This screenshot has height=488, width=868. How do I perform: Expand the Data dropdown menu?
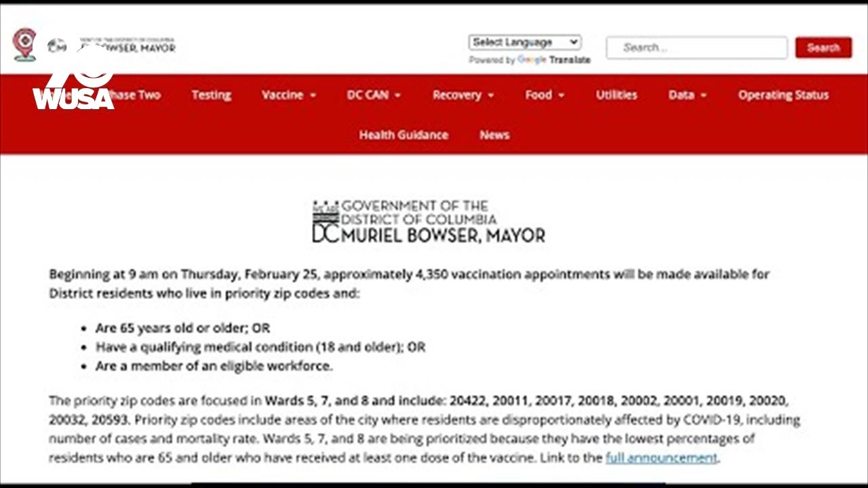click(x=687, y=95)
